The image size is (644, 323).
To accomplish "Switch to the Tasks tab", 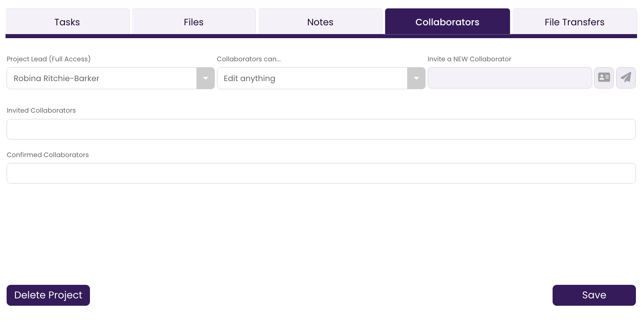I will 67,22.
